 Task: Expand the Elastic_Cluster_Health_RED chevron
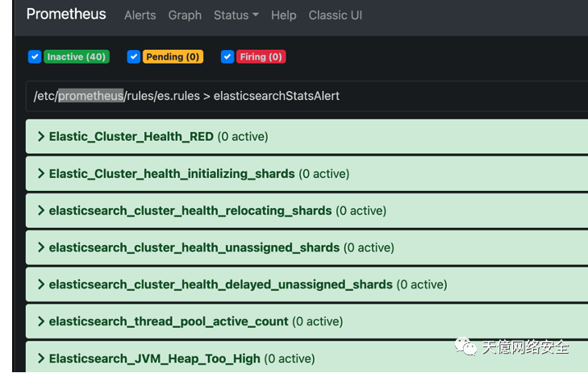[41, 137]
